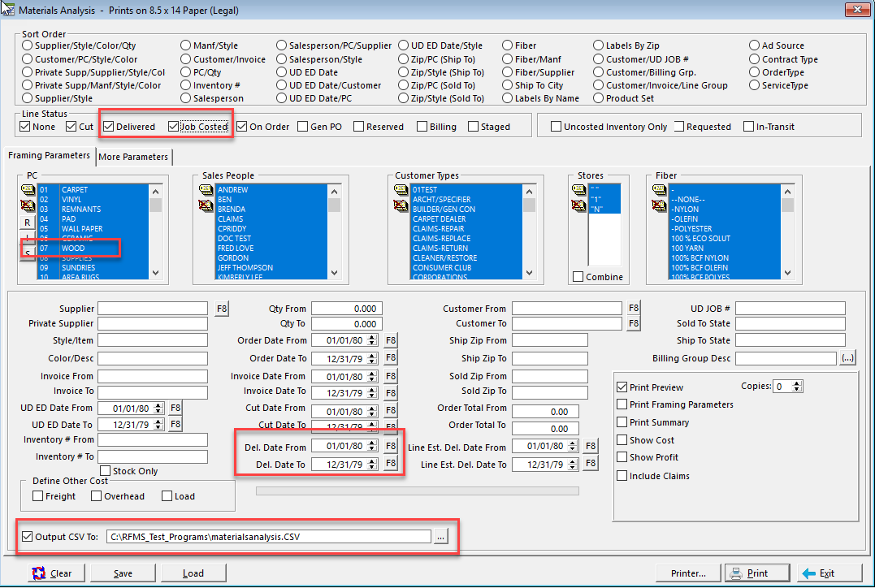The image size is (875, 588).
Task: Click the progress bar below date fields
Action: [x=418, y=491]
